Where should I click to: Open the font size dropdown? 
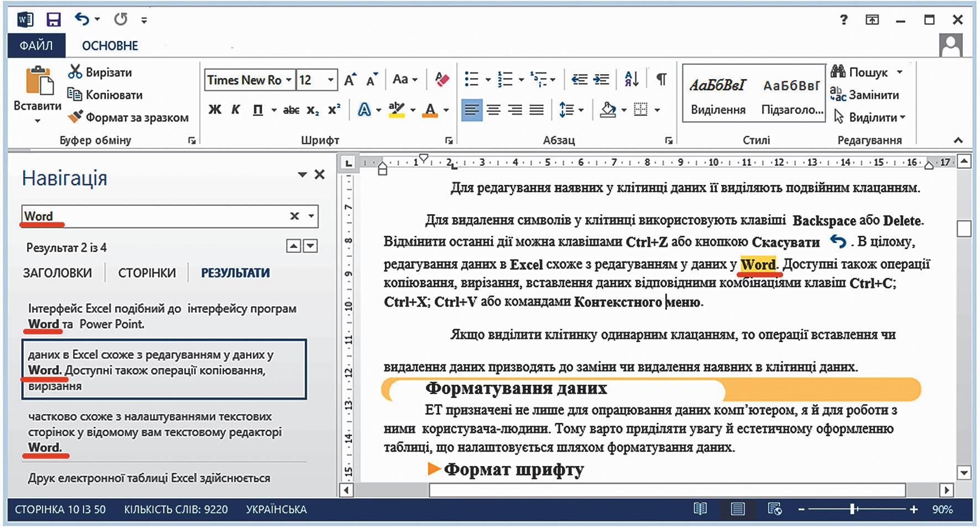click(x=331, y=80)
